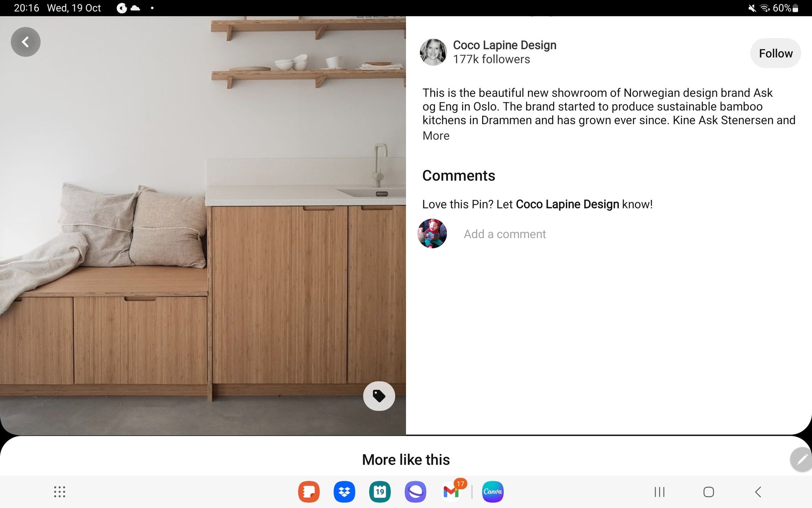This screenshot has height=508, width=812.
Task: Open Gmail with 17 notifications
Action: click(x=451, y=492)
